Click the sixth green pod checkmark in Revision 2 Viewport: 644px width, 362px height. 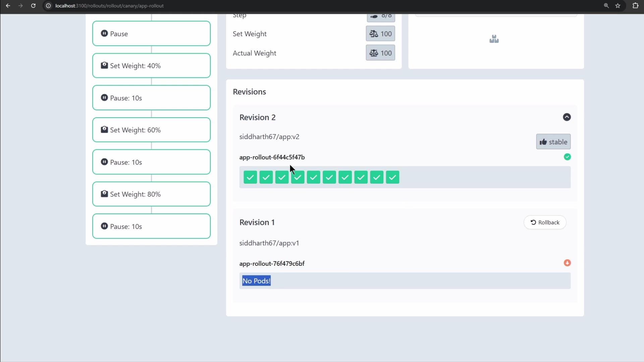point(329,177)
